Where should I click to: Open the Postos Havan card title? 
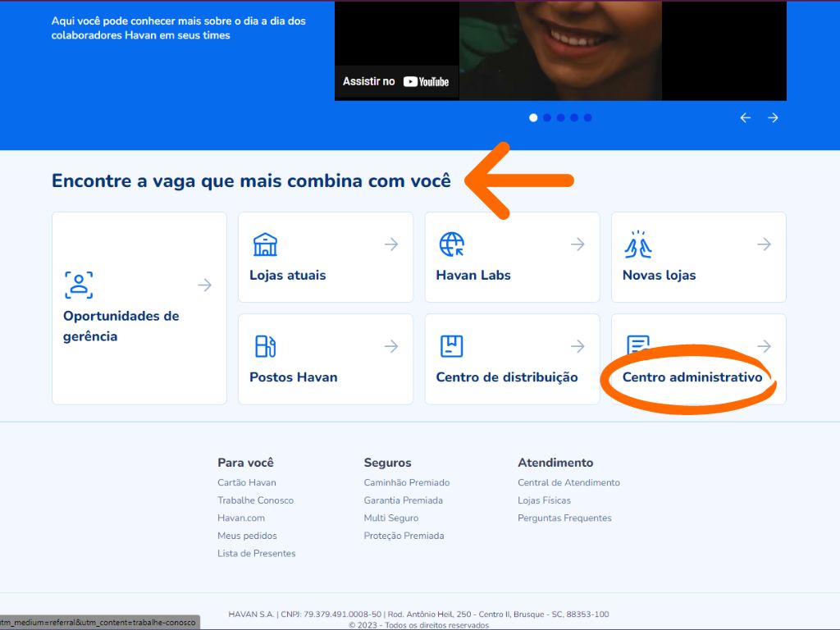coord(294,377)
